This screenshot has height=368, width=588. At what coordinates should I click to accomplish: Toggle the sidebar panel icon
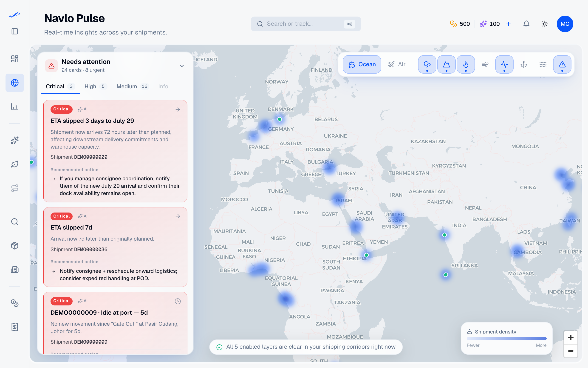click(x=14, y=32)
